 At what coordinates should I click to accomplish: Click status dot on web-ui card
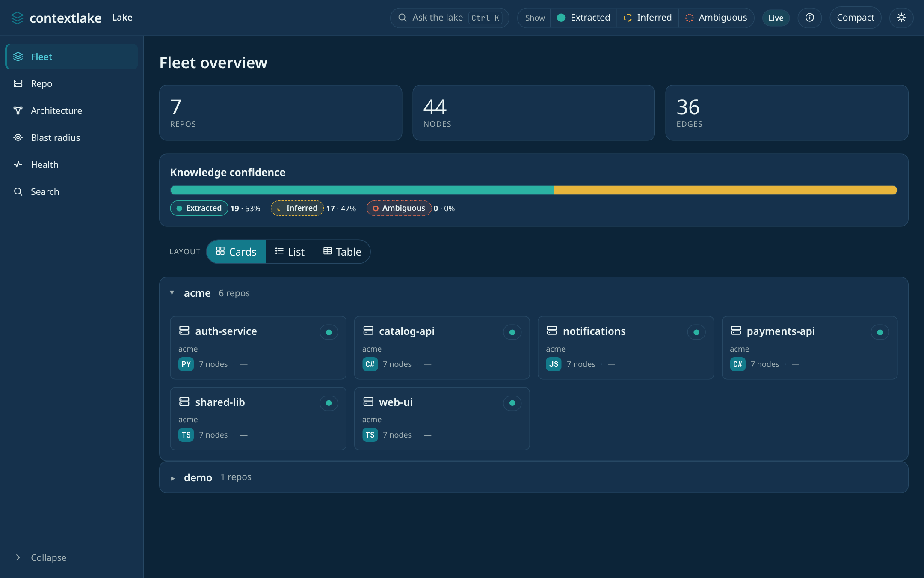[x=512, y=403]
